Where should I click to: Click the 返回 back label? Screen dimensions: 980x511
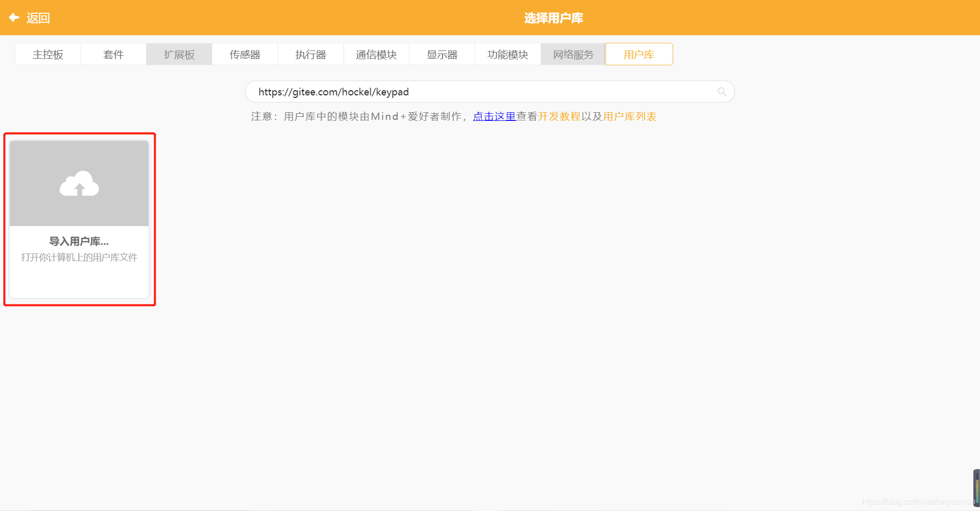pos(38,17)
